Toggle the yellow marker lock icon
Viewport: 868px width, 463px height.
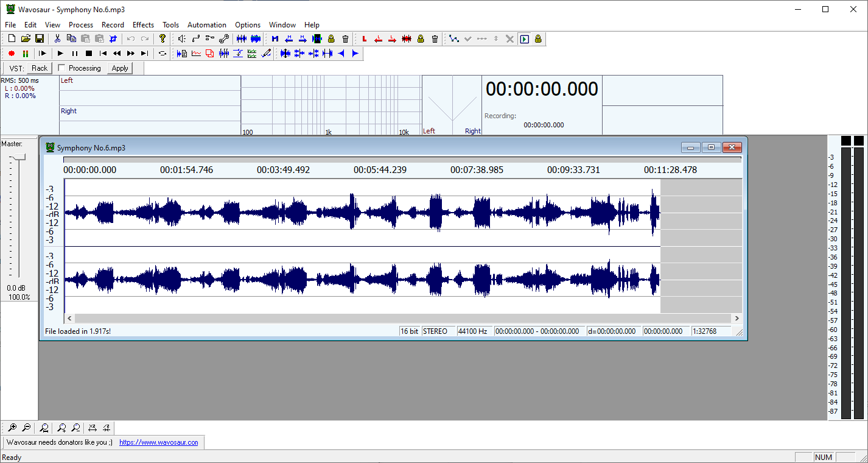click(331, 39)
